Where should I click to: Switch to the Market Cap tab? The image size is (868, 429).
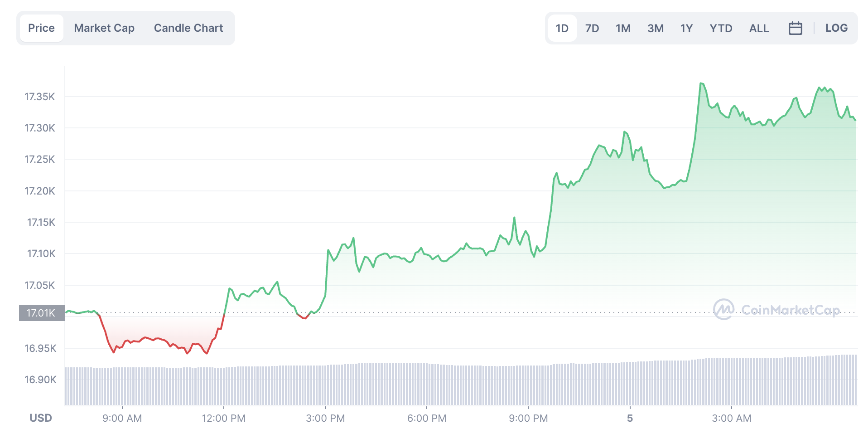tap(104, 28)
